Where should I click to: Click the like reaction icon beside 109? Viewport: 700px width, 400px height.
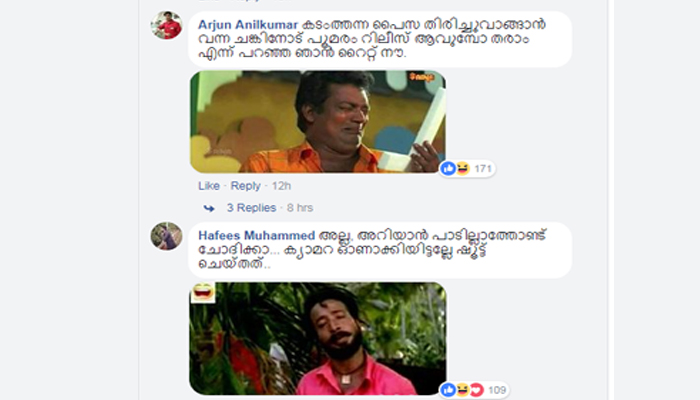click(x=448, y=390)
